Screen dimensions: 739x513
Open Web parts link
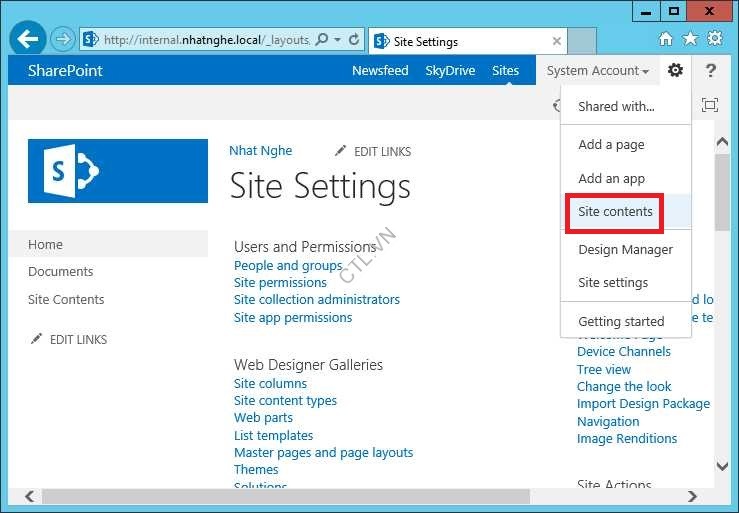pos(263,418)
